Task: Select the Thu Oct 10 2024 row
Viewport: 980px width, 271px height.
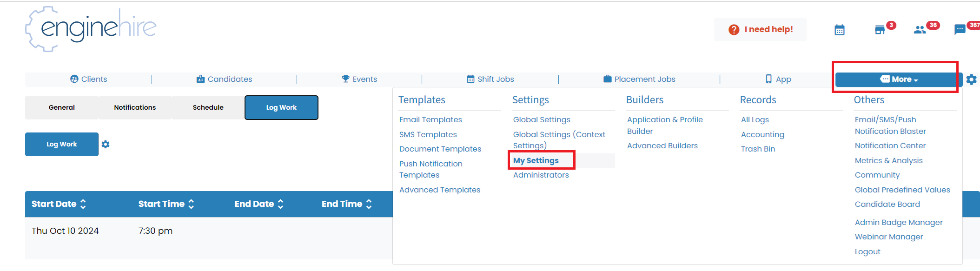Action: pos(65,231)
